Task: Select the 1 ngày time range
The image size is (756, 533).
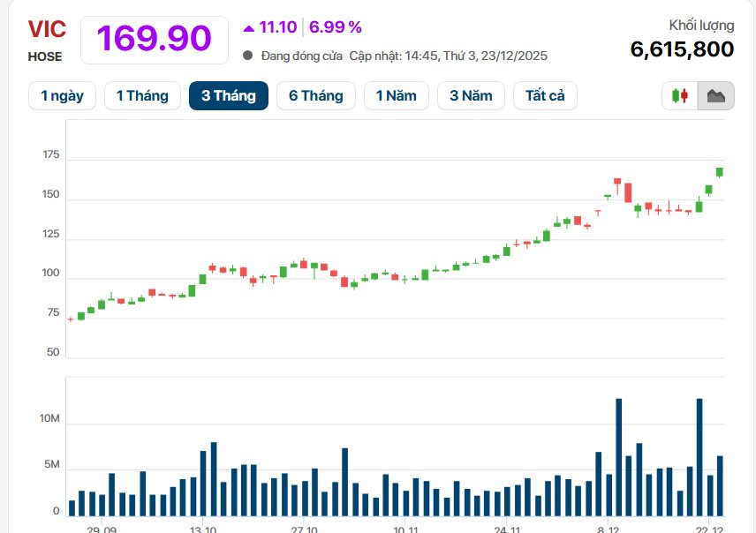Action: pos(62,95)
